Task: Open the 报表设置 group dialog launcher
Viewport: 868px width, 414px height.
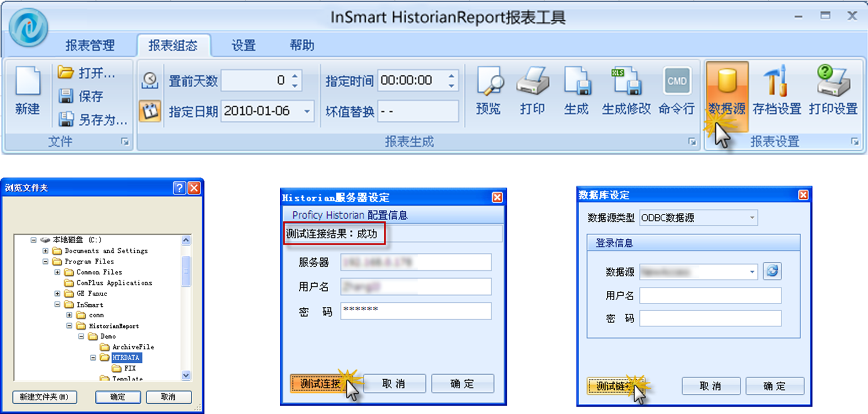Action: [x=855, y=142]
